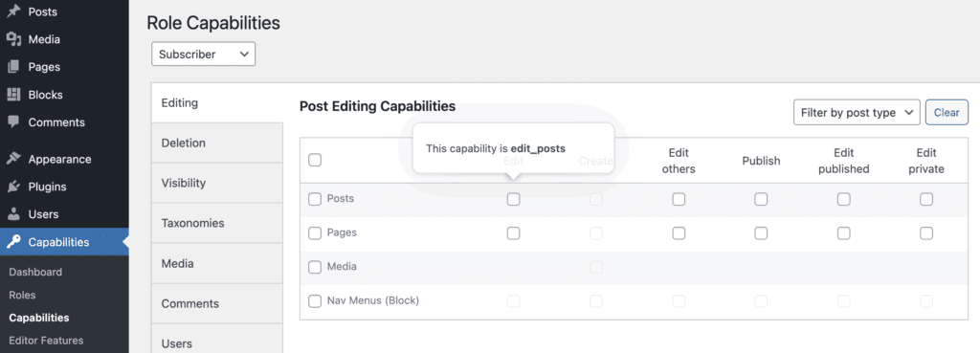Select the Deletion tab
Screen dimensions: 980x353
pyautogui.click(x=217, y=143)
